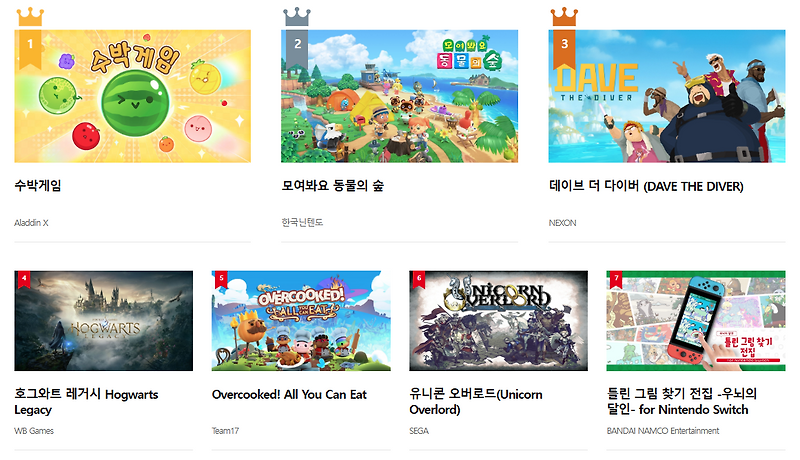Select the number 2 ribbon badge
The width and height of the screenshot is (800, 460).
(297, 49)
